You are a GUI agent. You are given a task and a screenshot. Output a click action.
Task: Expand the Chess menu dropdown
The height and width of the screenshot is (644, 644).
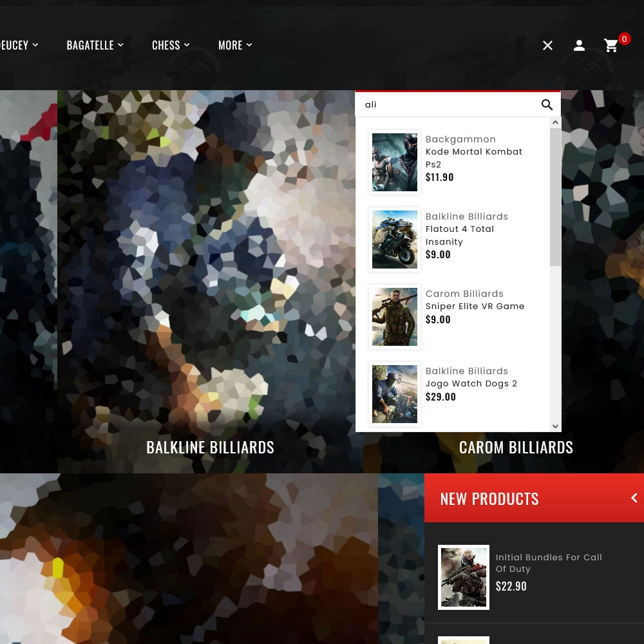[x=171, y=45]
